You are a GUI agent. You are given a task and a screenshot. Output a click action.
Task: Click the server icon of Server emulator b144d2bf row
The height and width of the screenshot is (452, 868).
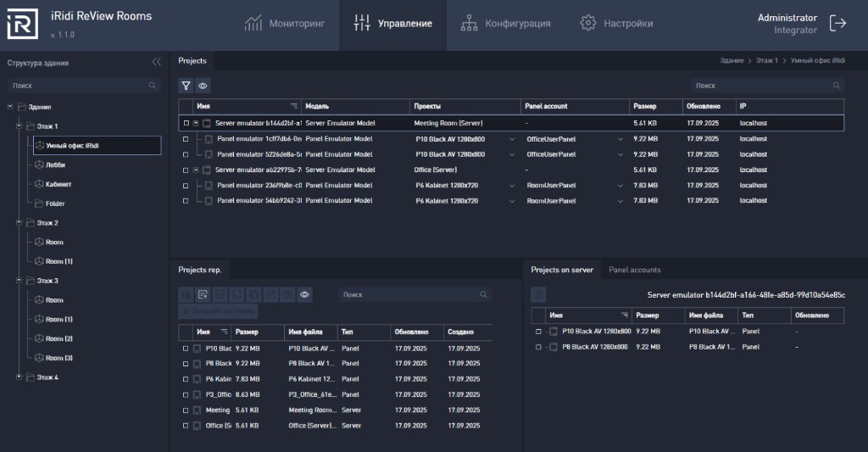(x=207, y=124)
